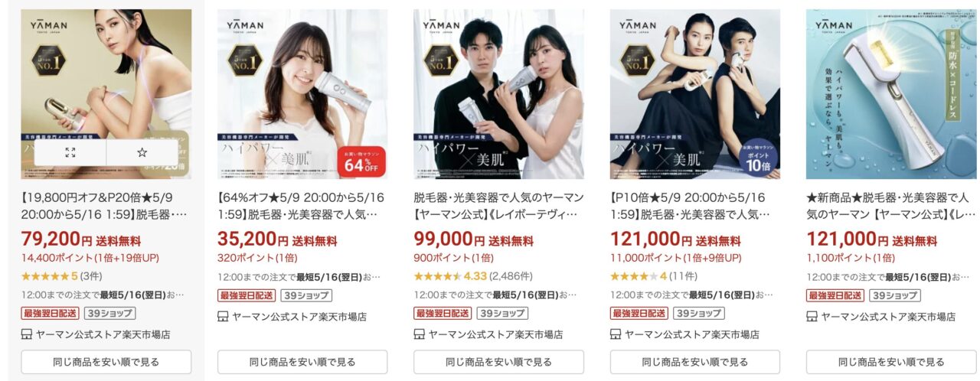Open title starting 【19,800円オフ&P20倍★5/9
The height and width of the screenshot is (381, 980).
pos(105,206)
